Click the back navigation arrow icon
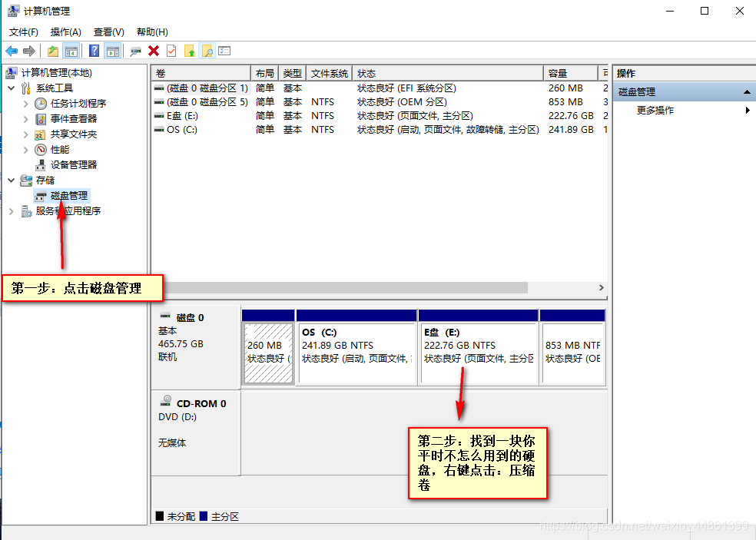 pos(12,51)
